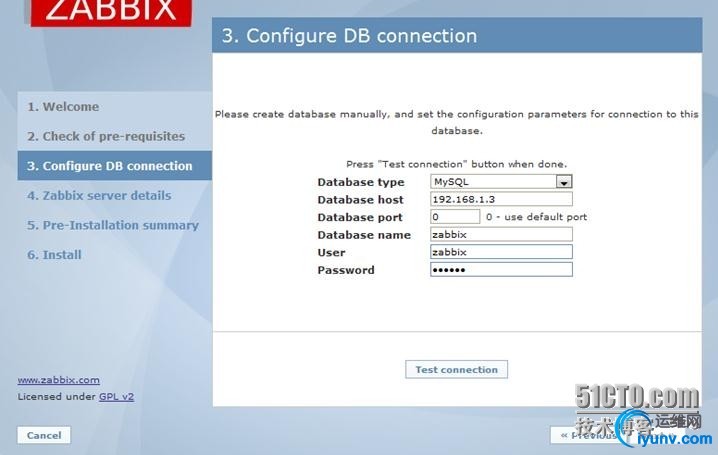Select the MySQL database type combo box
Viewport: 718px width, 455px height.
pos(501,182)
